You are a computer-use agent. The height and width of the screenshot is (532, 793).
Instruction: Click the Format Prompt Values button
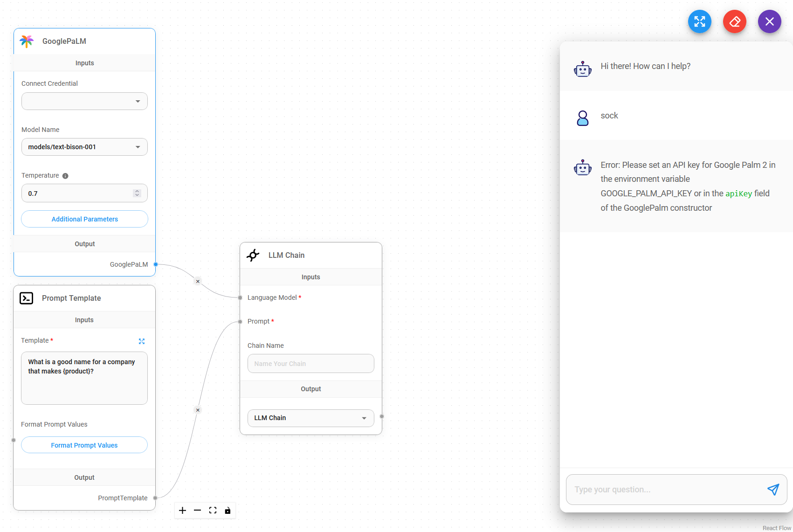point(84,445)
